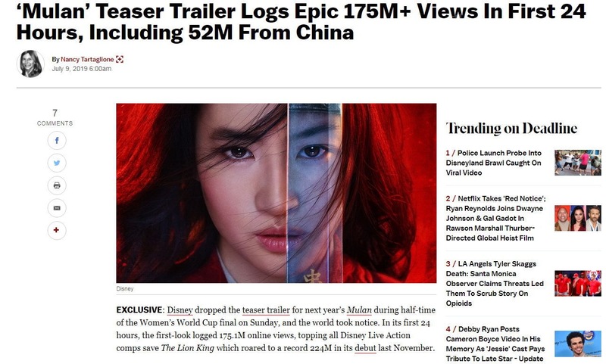The height and width of the screenshot is (364, 606).
Task: Read Netflix 'Red Notice' trending story
Action: click(x=496, y=218)
